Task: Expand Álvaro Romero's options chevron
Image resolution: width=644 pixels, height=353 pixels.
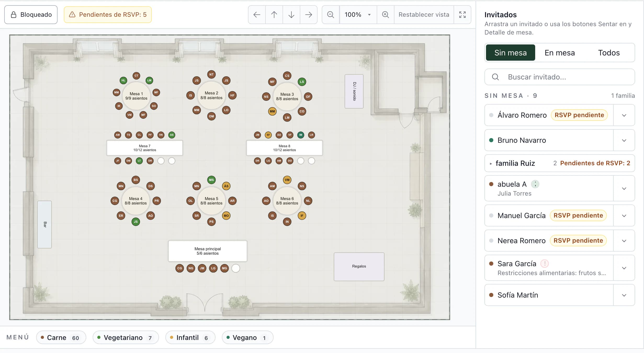Action: [x=624, y=115]
